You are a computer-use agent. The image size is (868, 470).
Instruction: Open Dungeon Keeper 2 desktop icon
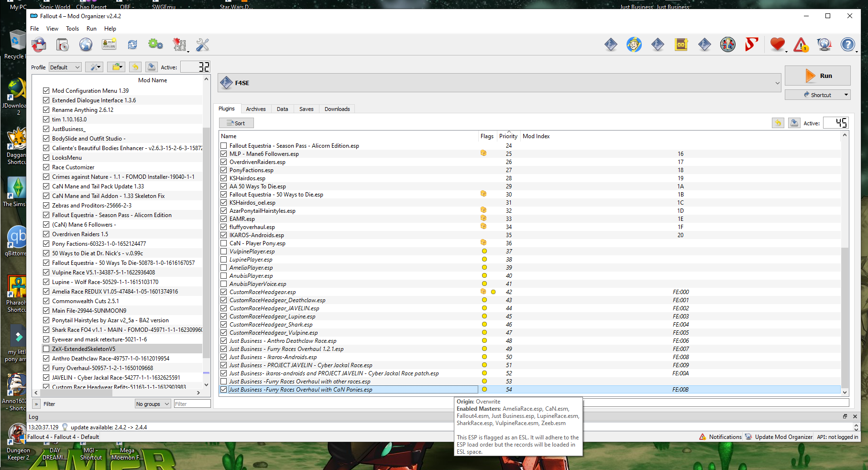[18, 442]
